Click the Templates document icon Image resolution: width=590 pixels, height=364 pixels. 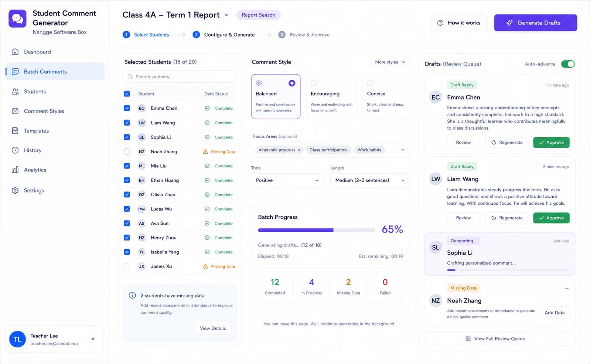[x=15, y=131]
